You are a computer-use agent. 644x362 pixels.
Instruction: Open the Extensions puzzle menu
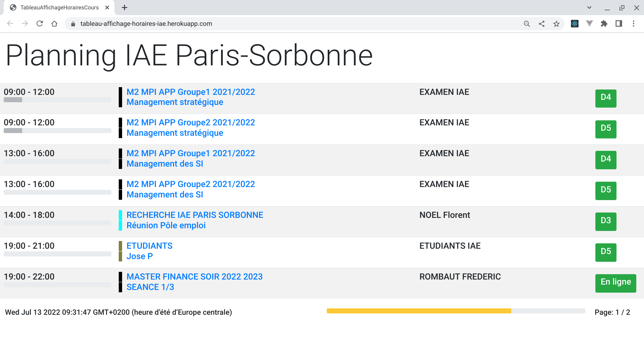604,23
